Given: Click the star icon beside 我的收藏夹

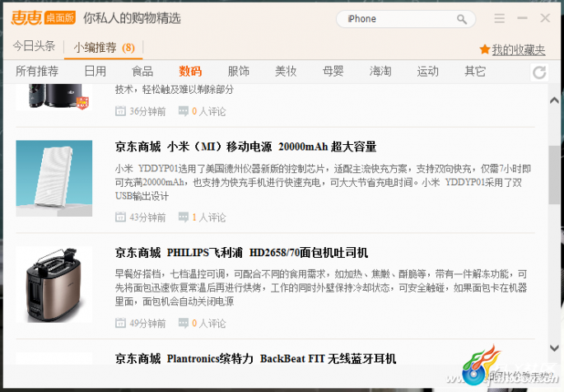Looking at the screenshot, I should (484, 49).
